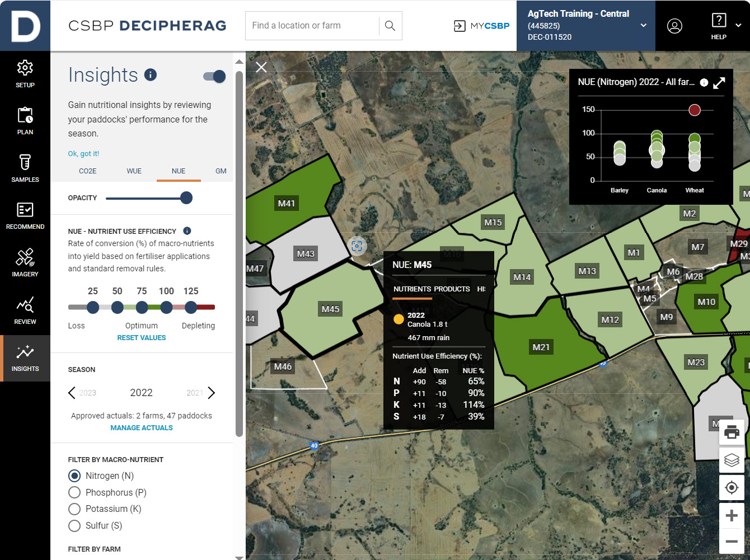Expand the AgTech Training account dropdown
The image size is (750, 560).
point(643,26)
